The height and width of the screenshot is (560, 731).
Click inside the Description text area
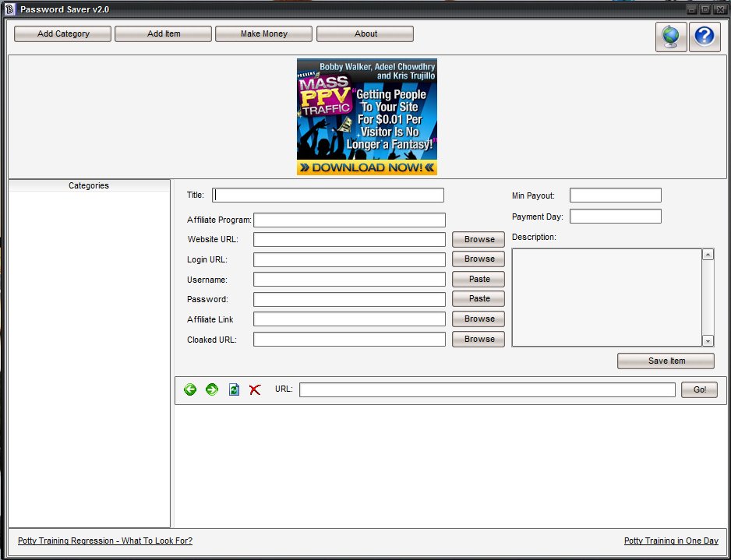pos(607,298)
